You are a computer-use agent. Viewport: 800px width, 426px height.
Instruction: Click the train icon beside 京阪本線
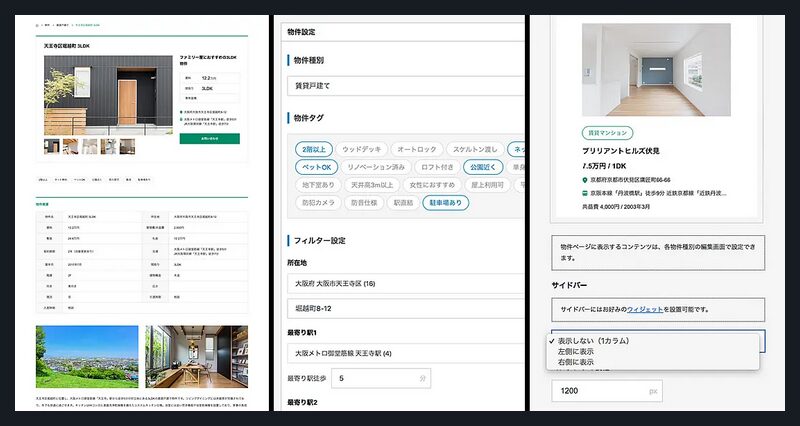coord(586,192)
